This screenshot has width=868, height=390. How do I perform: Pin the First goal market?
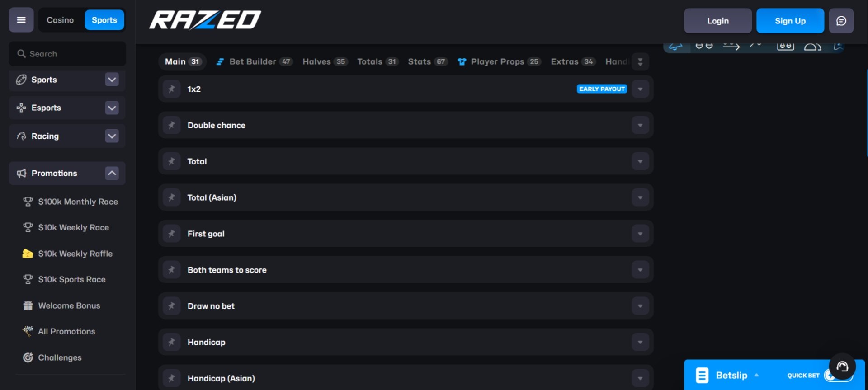coord(172,234)
